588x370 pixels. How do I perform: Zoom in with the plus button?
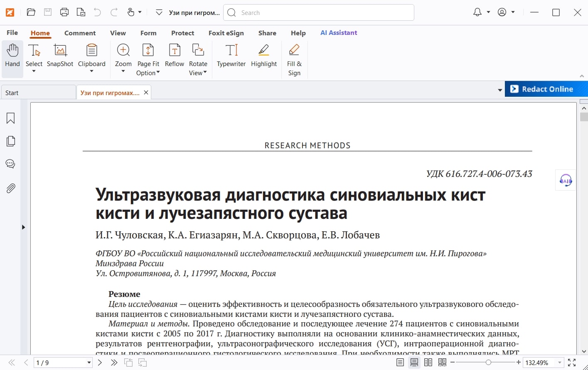[x=519, y=363]
